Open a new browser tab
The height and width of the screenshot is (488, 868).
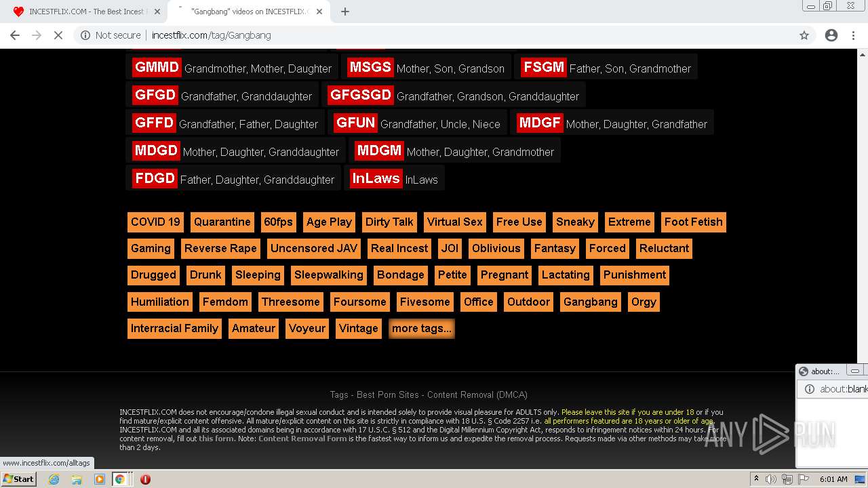[345, 12]
